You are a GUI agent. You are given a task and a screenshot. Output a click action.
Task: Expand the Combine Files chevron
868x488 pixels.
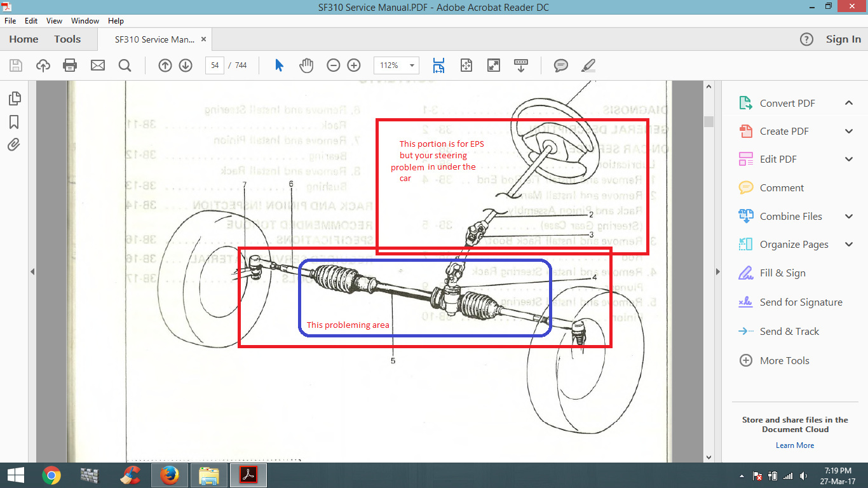tap(849, 216)
